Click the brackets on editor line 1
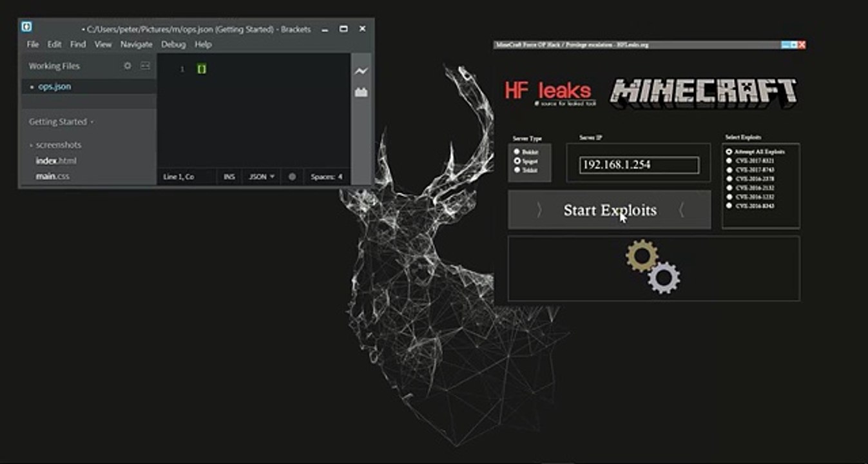 coord(202,69)
